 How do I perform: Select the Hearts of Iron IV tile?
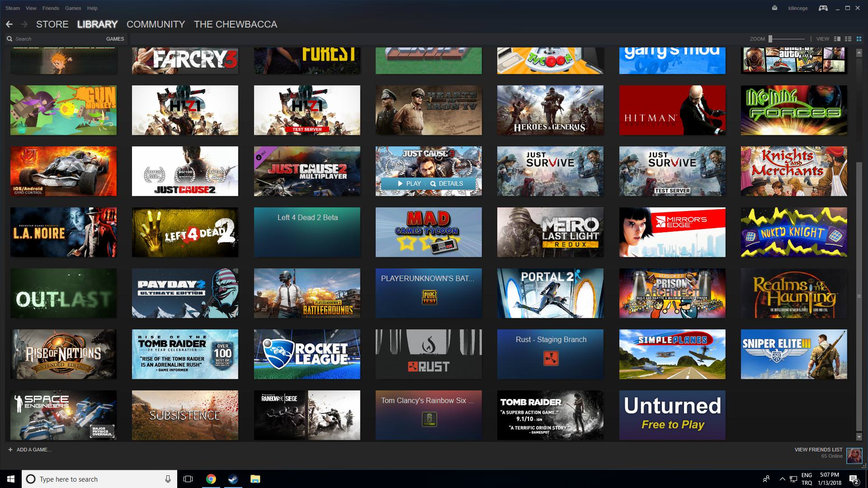coord(429,110)
